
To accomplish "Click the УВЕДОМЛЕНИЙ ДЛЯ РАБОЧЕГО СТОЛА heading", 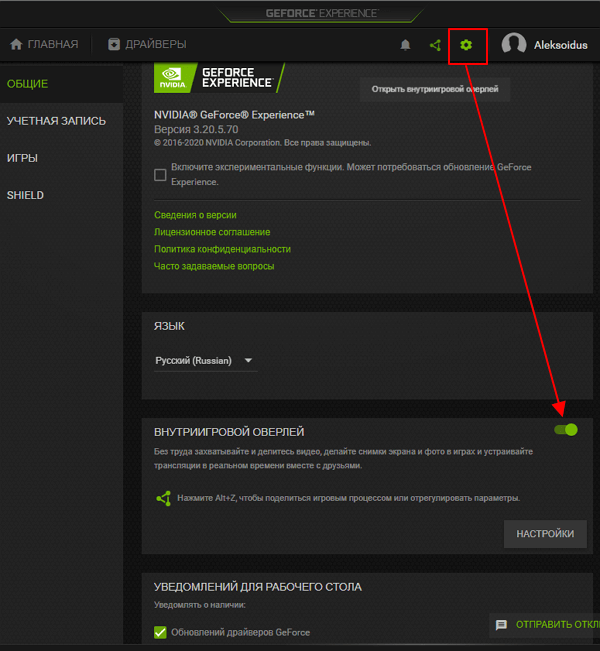I will tap(258, 587).
